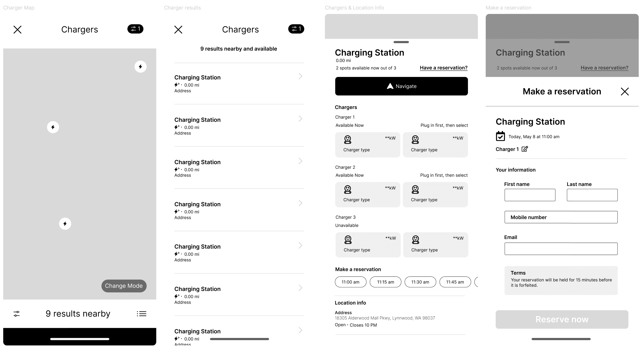Screen dimensions: 644x347
Task: Dismiss the Chargers map screen with the X
Action: [x=17, y=29]
